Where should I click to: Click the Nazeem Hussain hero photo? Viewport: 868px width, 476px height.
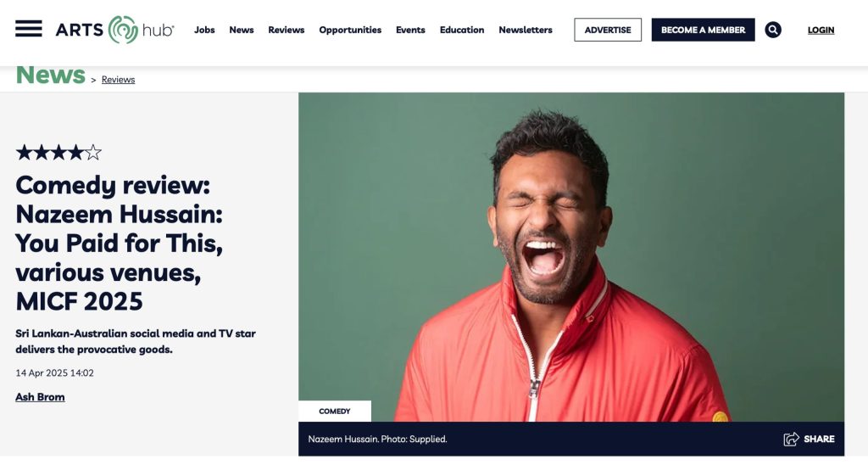571,257
